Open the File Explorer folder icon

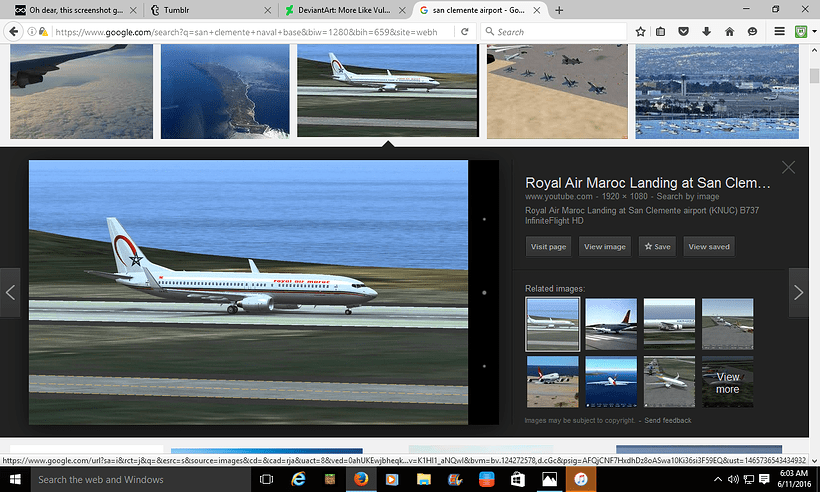[x=424, y=479]
